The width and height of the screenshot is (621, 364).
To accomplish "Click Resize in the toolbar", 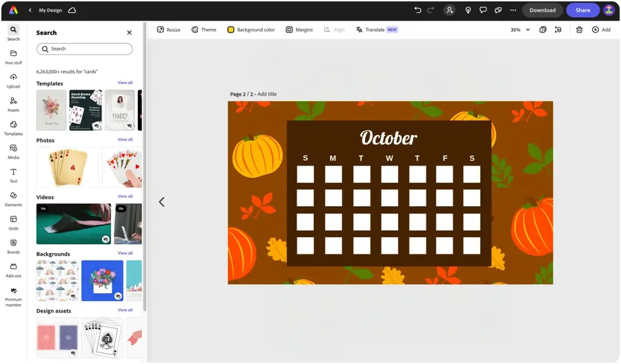I will pyautogui.click(x=169, y=30).
